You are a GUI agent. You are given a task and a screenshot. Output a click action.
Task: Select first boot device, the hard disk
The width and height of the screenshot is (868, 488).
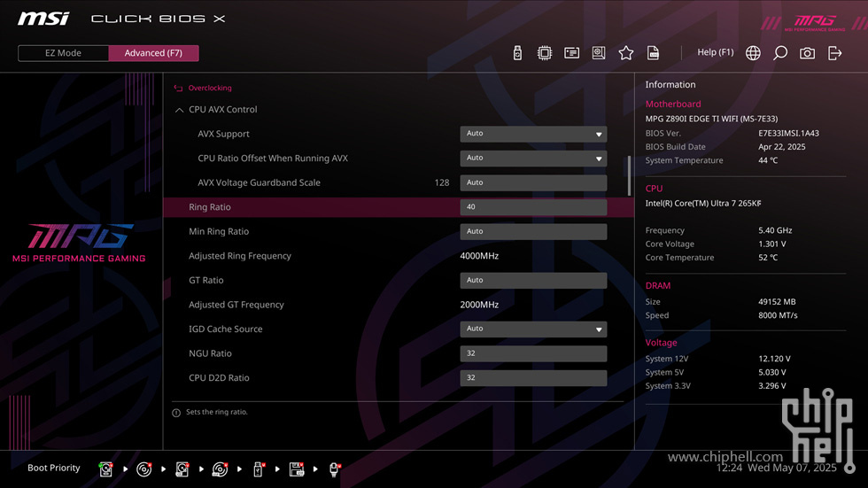(105, 469)
